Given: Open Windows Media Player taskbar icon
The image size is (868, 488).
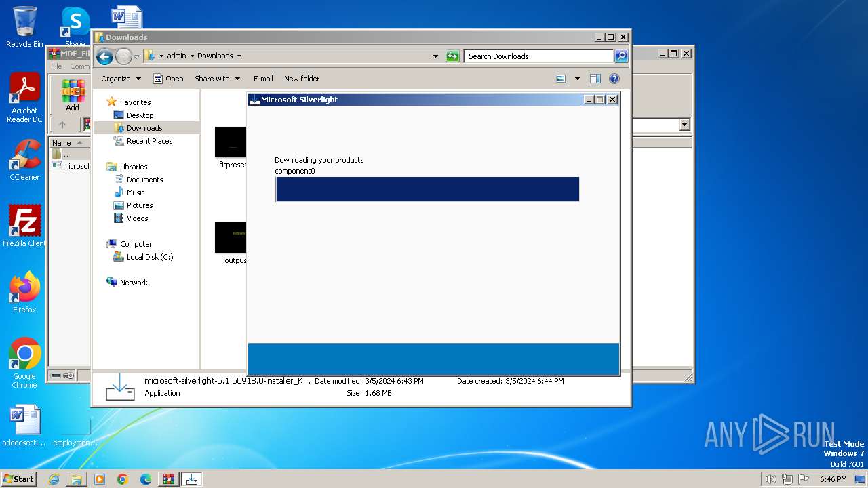Looking at the screenshot, I should pos(100,479).
